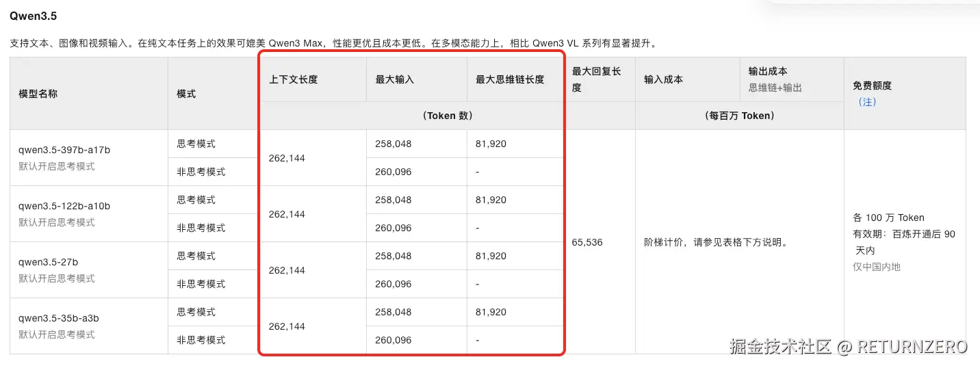The height and width of the screenshot is (368, 980).
Task: Click the 有效期:百炼开通后 90 天内 text
Action: (904, 242)
